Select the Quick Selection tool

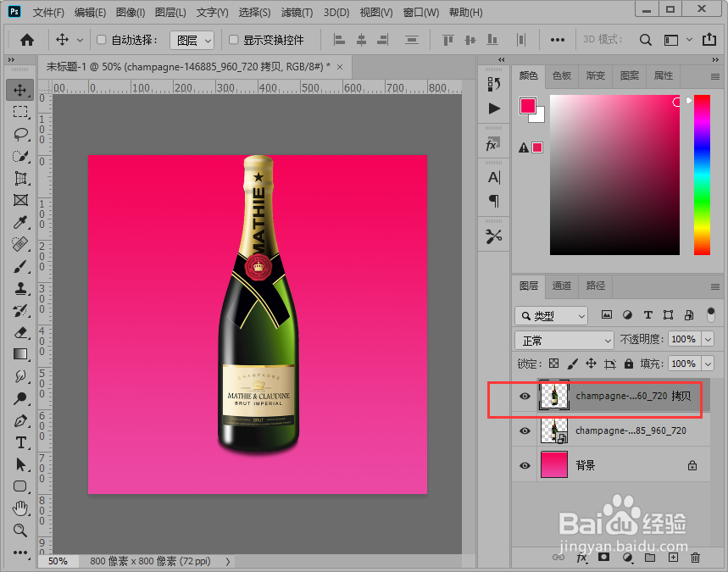tap(20, 157)
